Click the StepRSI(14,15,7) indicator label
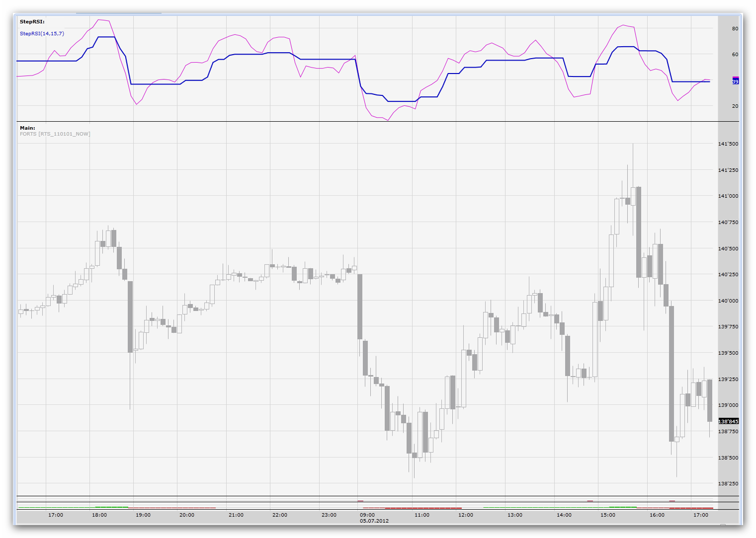This screenshot has height=538, width=756. 42,34
